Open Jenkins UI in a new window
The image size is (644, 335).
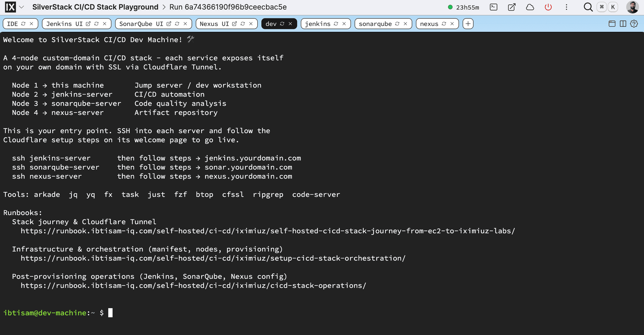click(88, 24)
